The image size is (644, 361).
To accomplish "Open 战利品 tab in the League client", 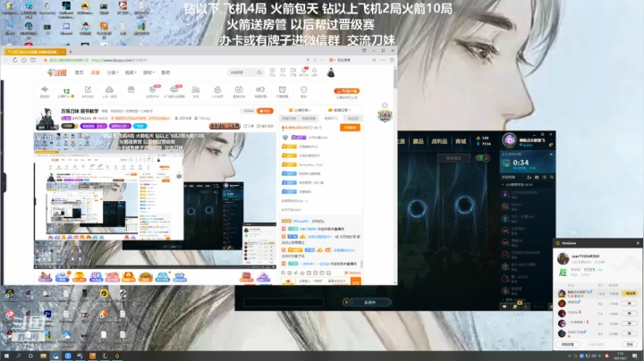I will click(x=439, y=141).
